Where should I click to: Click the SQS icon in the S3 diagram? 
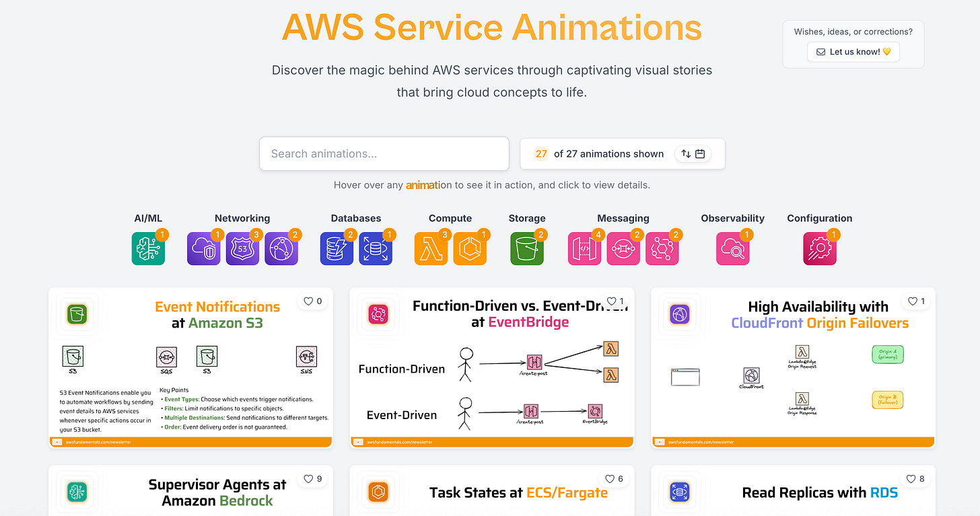click(166, 357)
